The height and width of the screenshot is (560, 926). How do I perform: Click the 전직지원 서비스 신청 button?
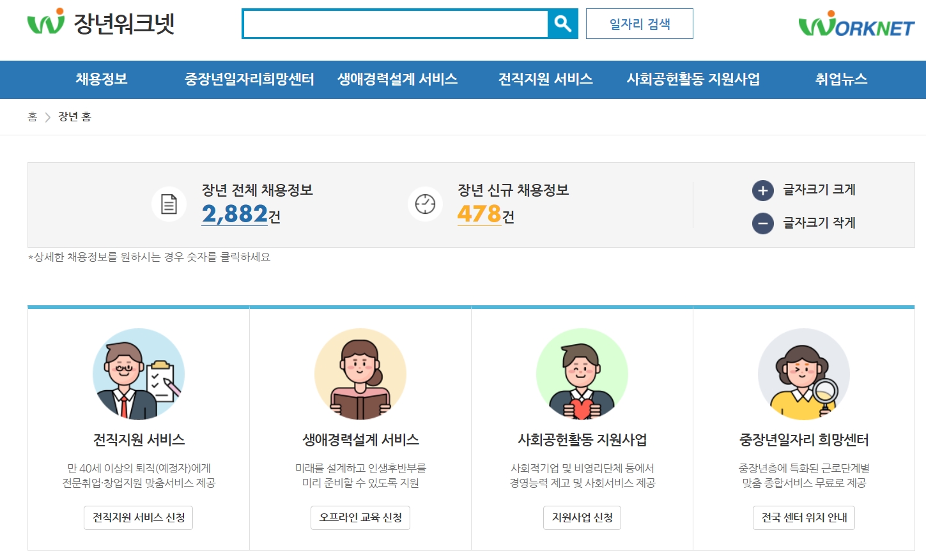[x=139, y=518]
